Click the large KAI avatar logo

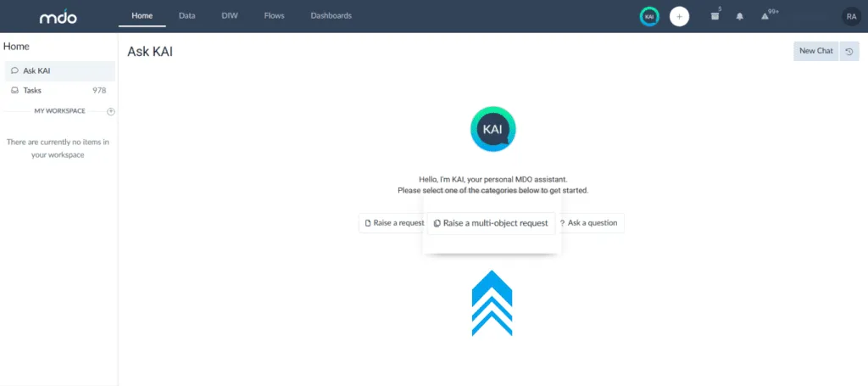(492, 130)
